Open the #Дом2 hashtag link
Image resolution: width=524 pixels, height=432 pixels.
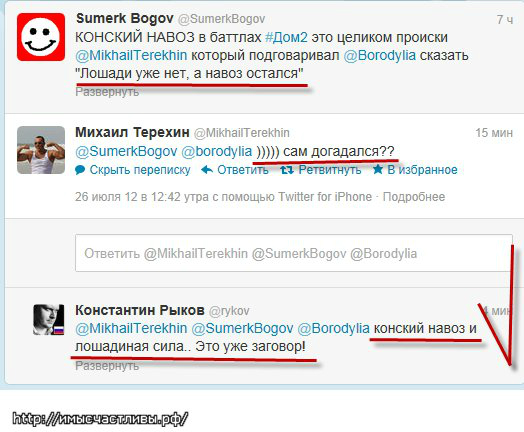(286, 37)
